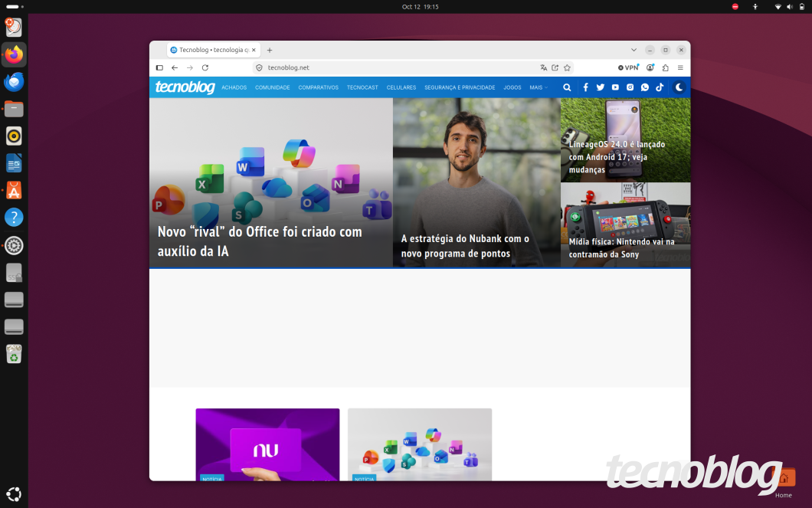Open the translate page icon
The height and width of the screenshot is (508, 812).
(543, 68)
